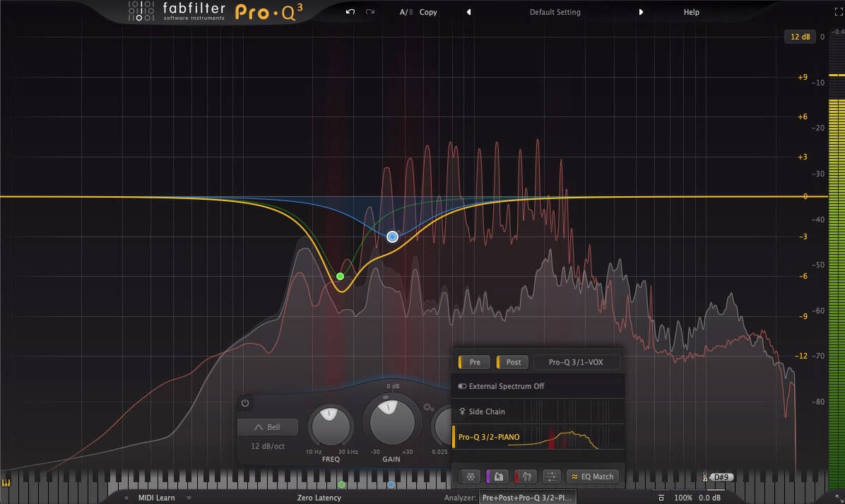The image size is (845, 504).
Task: Toggle the Pre analyzer button
Action: (x=474, y=362)
